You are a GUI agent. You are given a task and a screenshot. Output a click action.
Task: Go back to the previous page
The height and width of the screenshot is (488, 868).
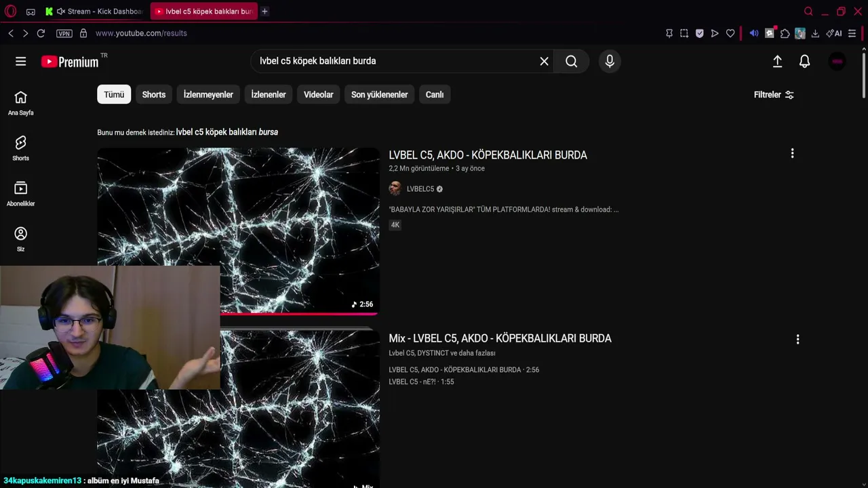pos(11,33)
